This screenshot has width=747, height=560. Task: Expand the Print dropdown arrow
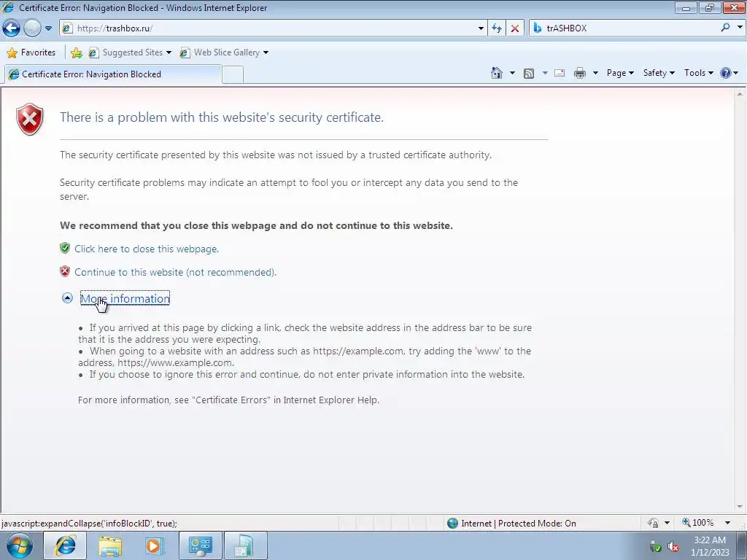pyautogui.click(x=595, y=74)
